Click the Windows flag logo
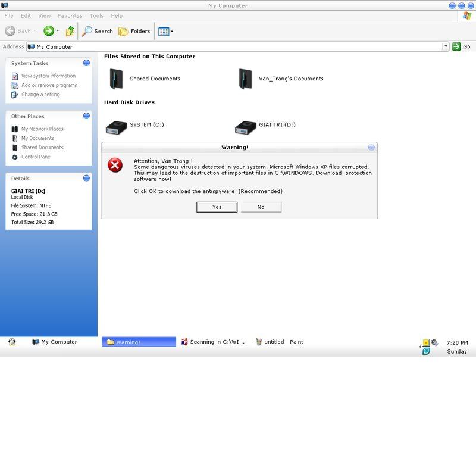Screen dimensions: 476x465 point(467,16)
